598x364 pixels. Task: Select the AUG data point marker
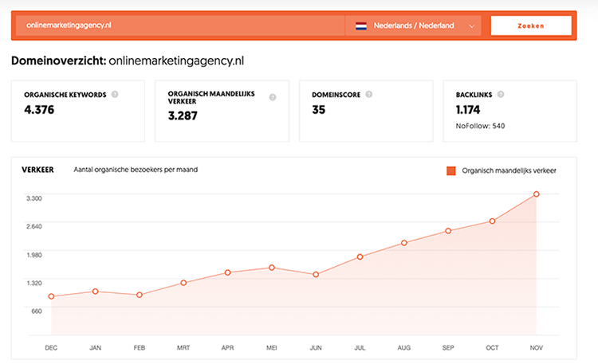pyautogui.click(x=404, y=243)
